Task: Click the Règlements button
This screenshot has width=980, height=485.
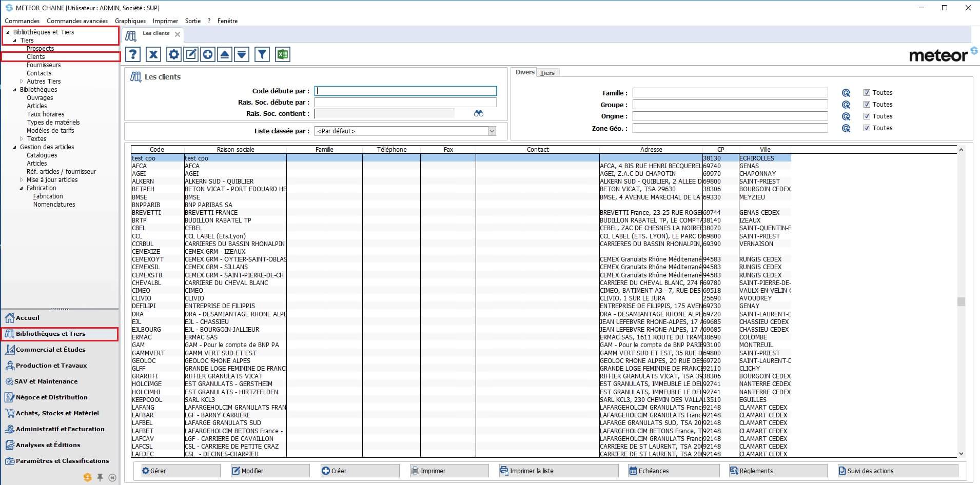Action: coord(778,471)
